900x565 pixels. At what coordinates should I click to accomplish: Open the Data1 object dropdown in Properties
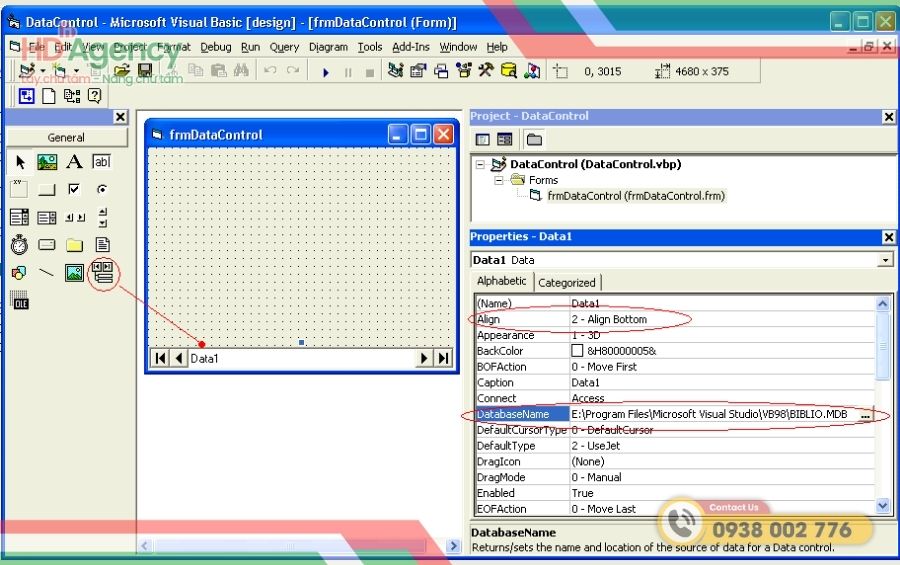click(x=886, y=260)
